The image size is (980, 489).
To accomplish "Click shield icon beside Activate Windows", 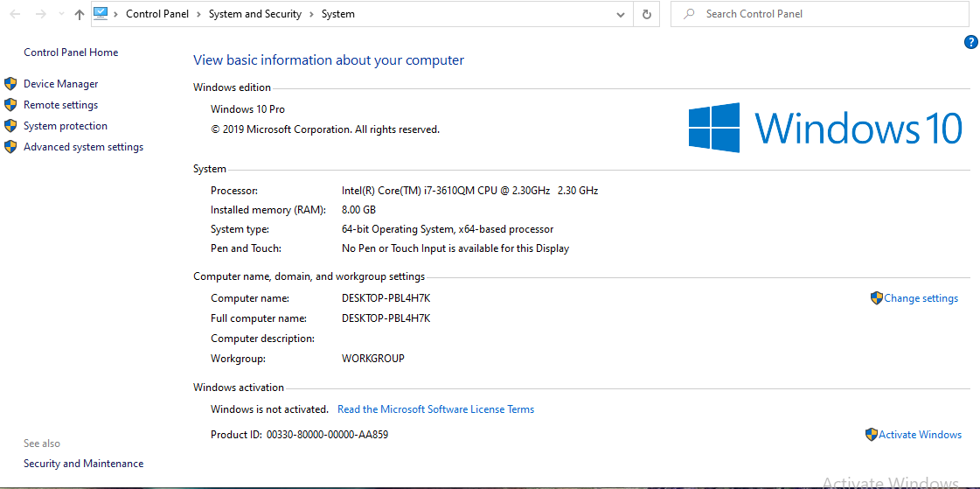I will [x=872, y=435].
